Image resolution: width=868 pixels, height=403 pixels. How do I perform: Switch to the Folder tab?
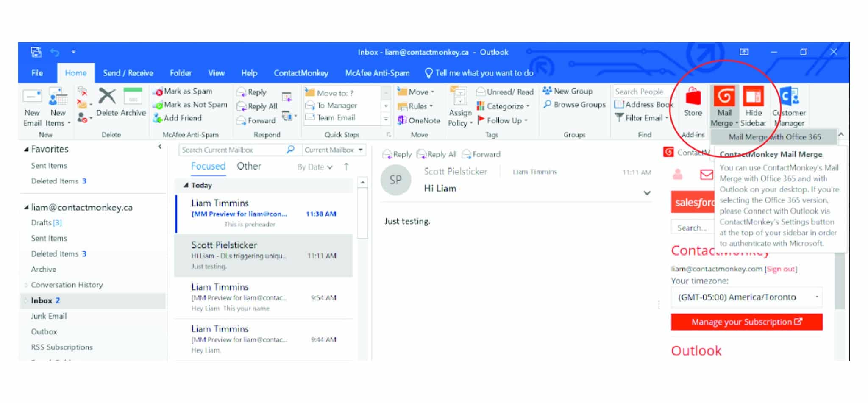181,73
